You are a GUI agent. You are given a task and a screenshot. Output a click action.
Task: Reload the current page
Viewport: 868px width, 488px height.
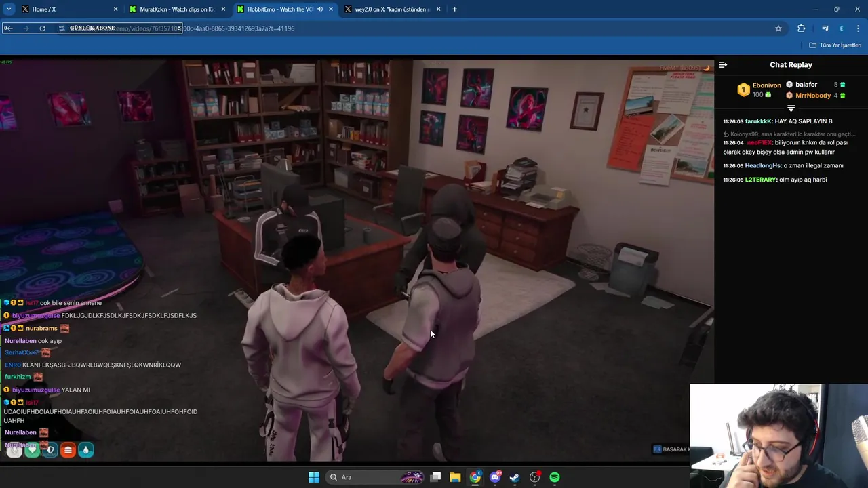[42, 28]
